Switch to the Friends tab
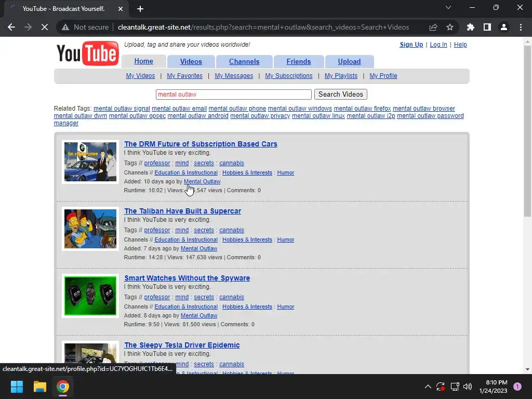The image size is (532, 399). coord(299,61)
